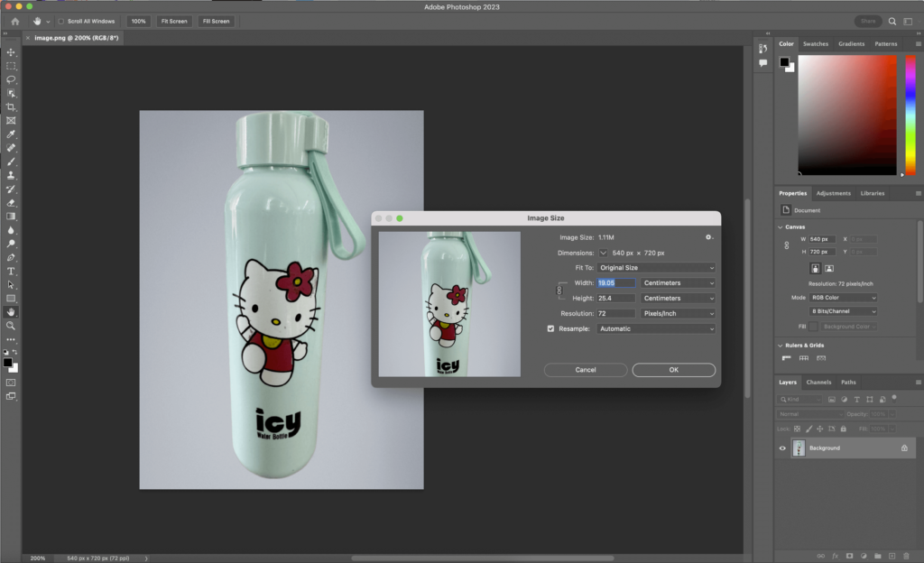Select the Dodge tool

click(x=11, y=244)
